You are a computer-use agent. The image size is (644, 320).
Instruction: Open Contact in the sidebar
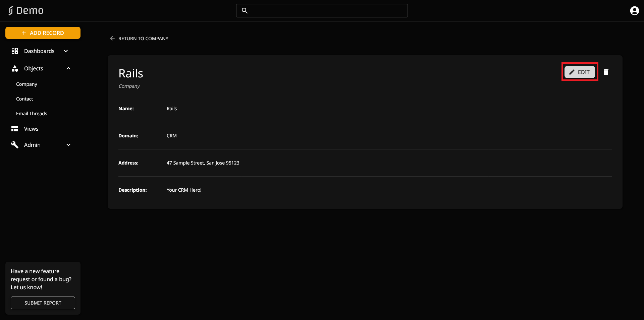(24, 99)
